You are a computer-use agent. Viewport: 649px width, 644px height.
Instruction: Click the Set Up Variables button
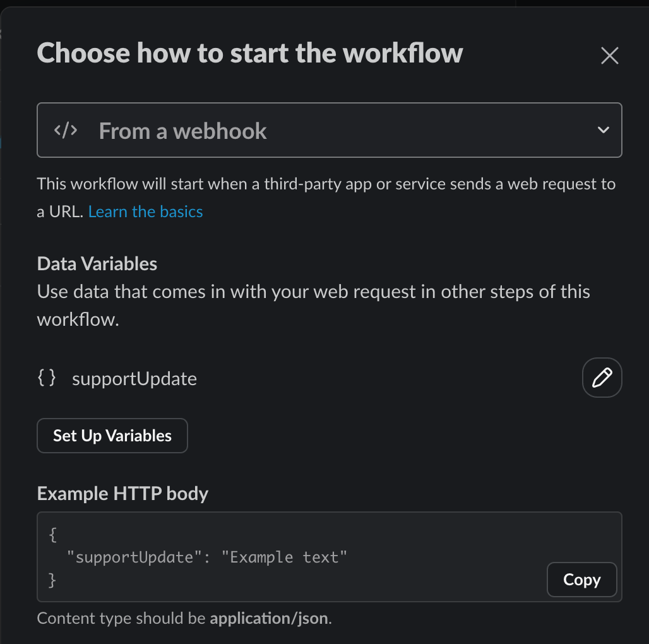112,436
